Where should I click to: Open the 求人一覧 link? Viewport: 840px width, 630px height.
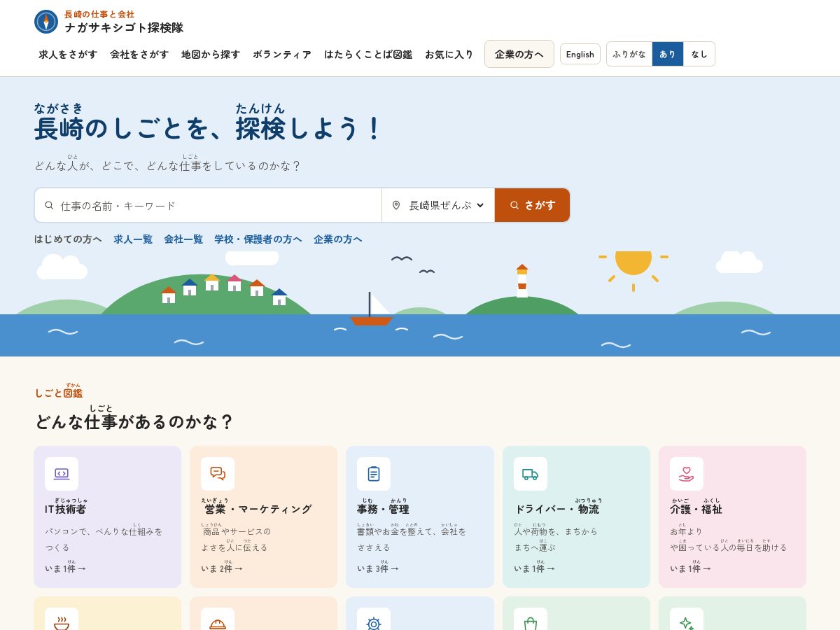(133, 239)
